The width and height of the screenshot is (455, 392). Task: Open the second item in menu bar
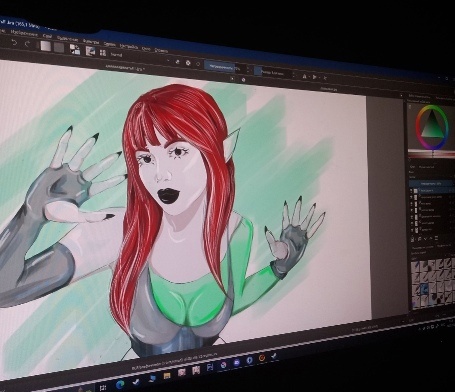[24, 33]
